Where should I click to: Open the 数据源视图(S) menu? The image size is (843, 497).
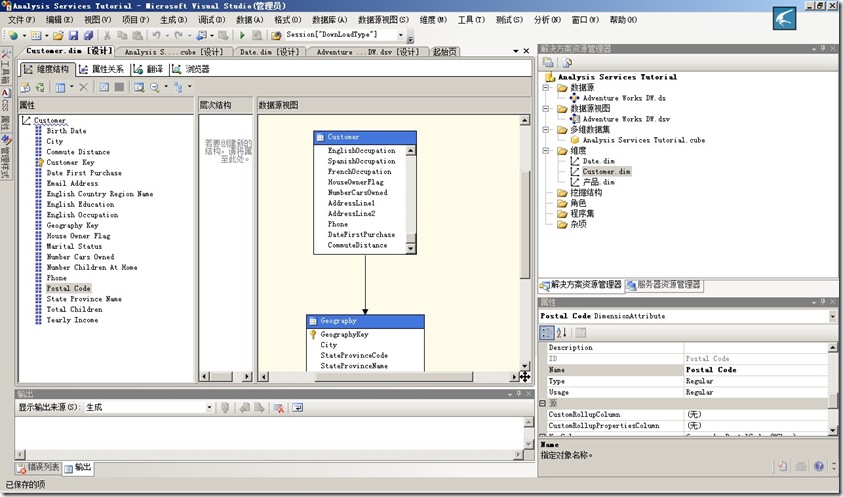(x=383, y=20)
